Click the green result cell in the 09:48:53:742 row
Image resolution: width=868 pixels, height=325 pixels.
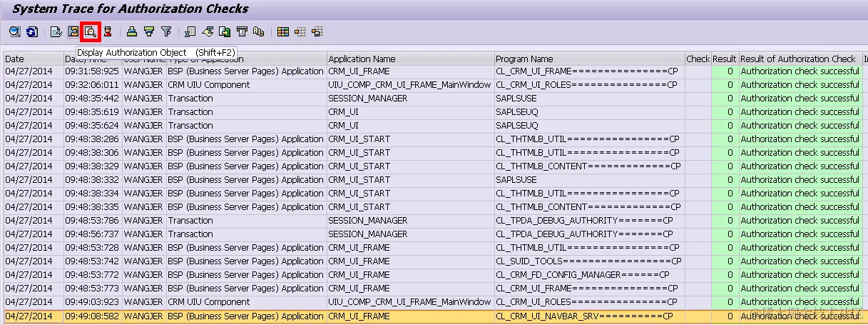724,261
